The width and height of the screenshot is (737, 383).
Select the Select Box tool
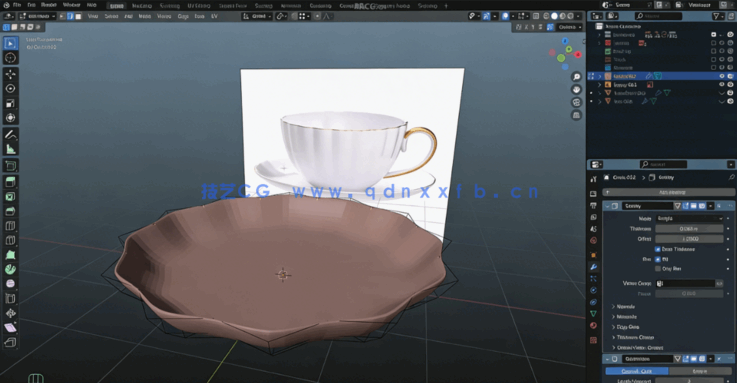click(x=10, y=43)
